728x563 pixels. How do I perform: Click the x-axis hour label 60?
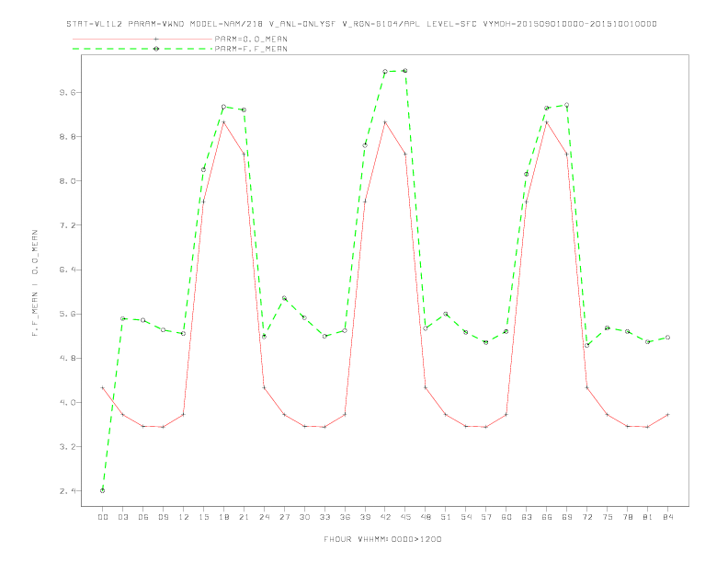[x=506, y=517]
